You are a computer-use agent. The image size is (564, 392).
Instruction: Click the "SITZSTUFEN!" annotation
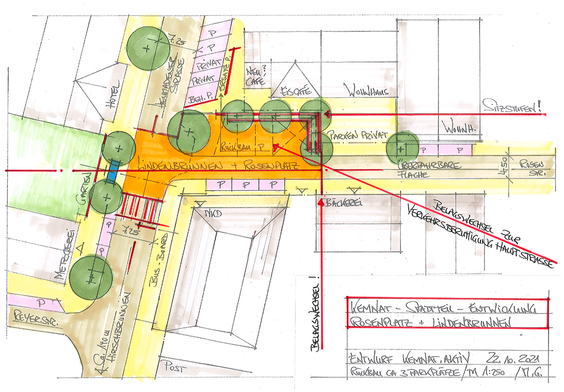[512, 107]
